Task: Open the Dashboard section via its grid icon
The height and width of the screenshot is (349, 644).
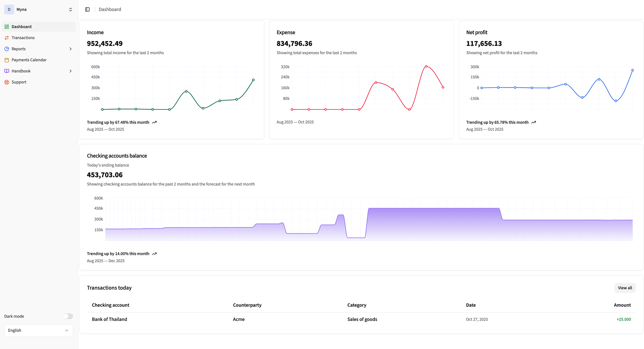Action: point(7,26)
